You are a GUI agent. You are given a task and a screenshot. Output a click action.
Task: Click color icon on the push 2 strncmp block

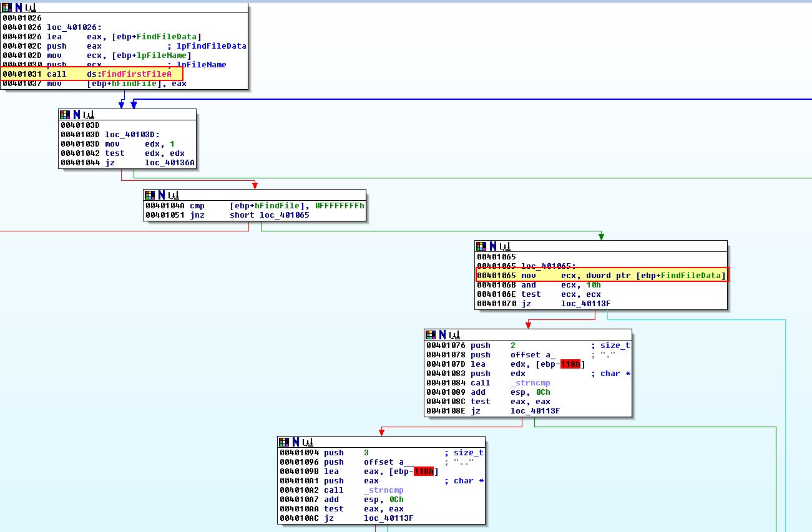click(x=431, y=334)
